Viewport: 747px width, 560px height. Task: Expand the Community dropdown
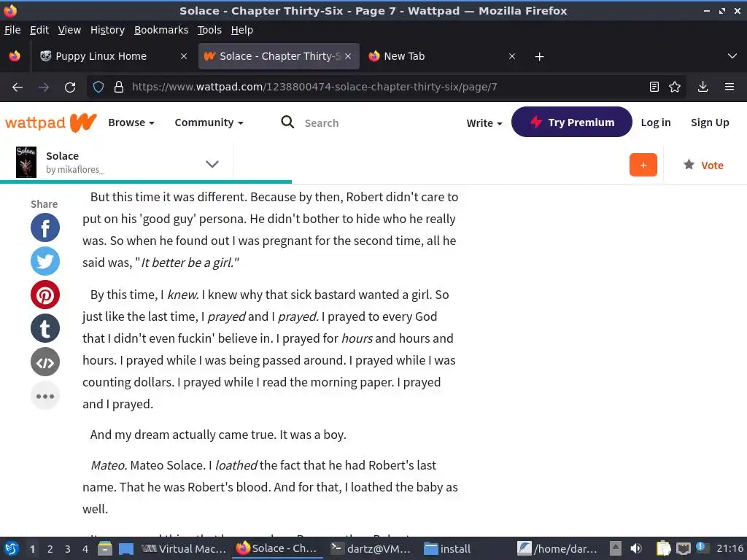click(209, 122)
